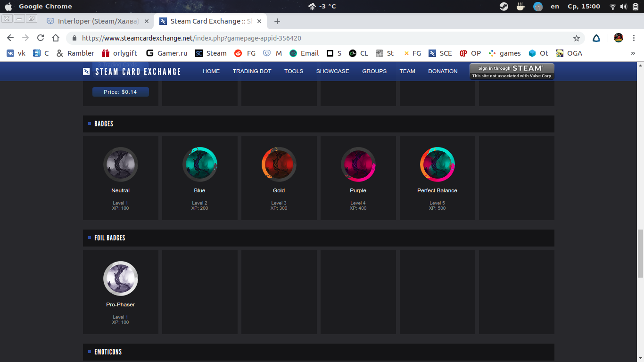Open the Steam tray icon

click(504, 7)
